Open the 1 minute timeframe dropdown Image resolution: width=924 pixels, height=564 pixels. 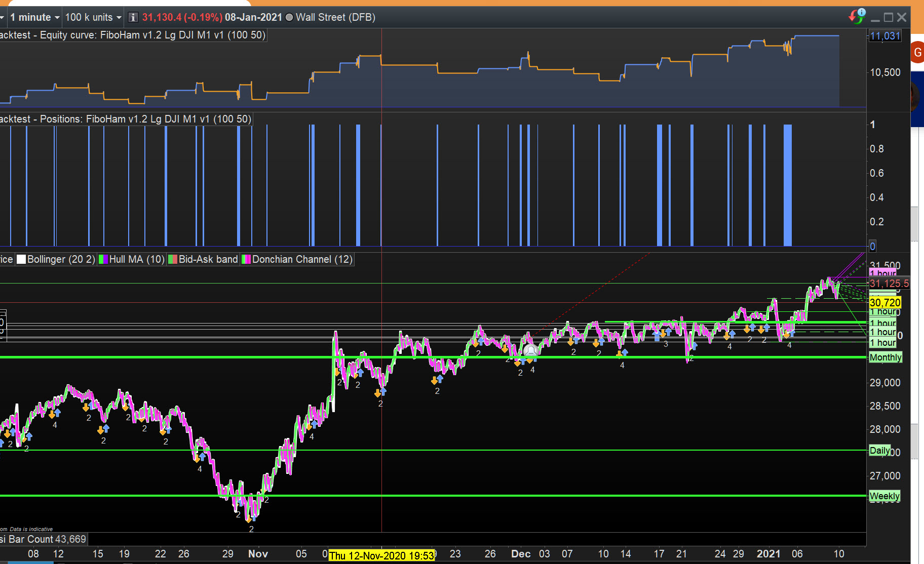tap(34, 17)
